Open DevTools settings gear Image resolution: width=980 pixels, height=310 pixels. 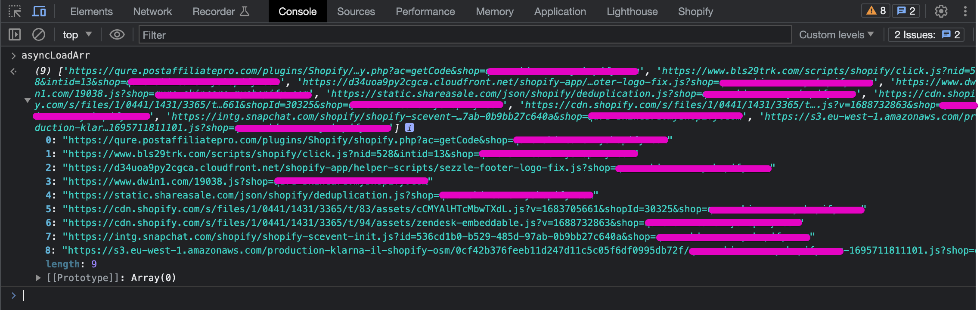941,11
